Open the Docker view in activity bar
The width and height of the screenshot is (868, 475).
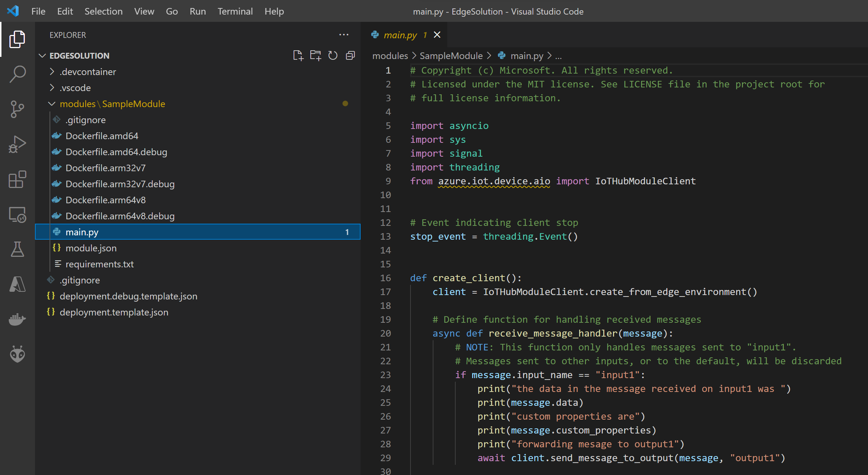point(17,319)
